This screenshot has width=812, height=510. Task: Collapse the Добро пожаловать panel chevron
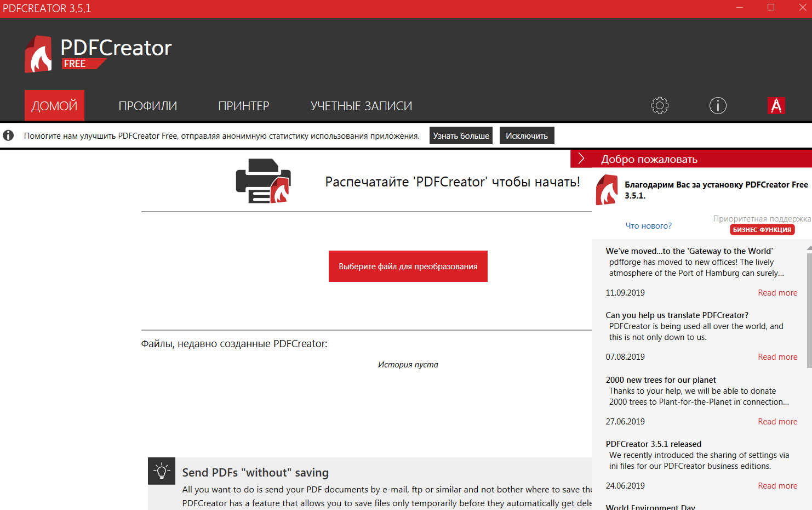581,159
